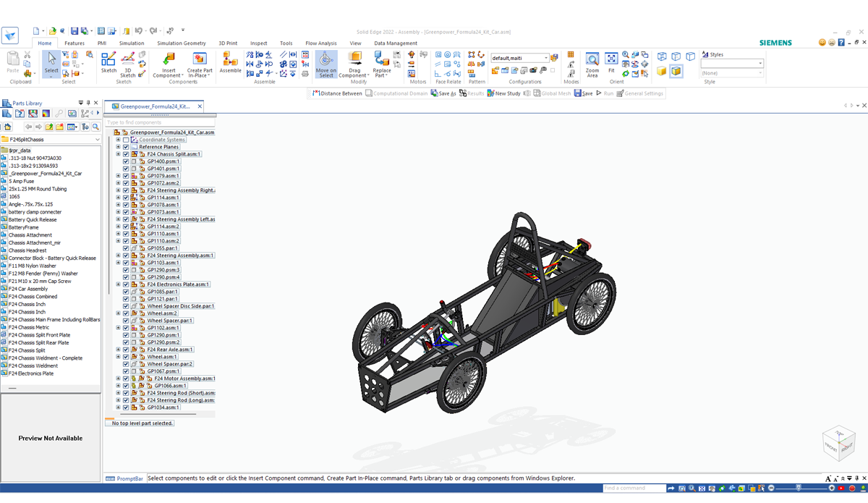Click the shaded with edges view style

click(676, 71)
